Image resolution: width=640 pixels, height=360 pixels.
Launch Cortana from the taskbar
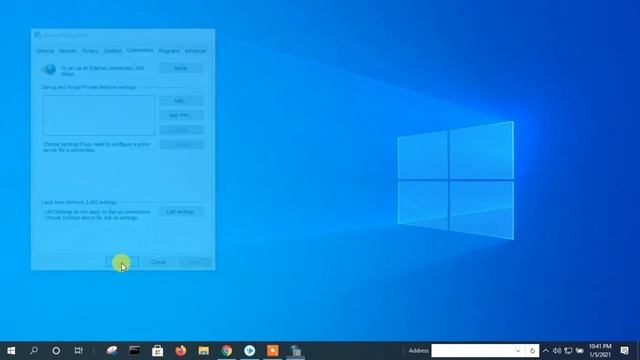56,351
